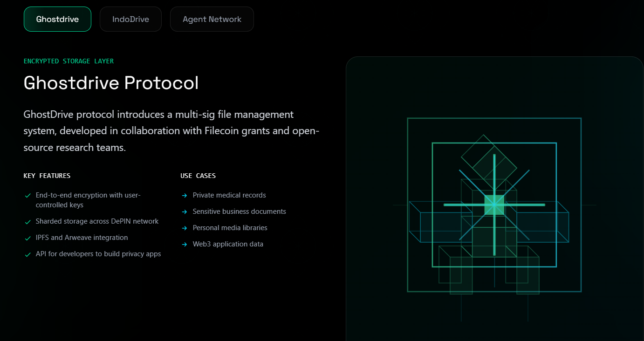Click the Key Features heading
Screen dimensions: 644x341
[47, 176]
